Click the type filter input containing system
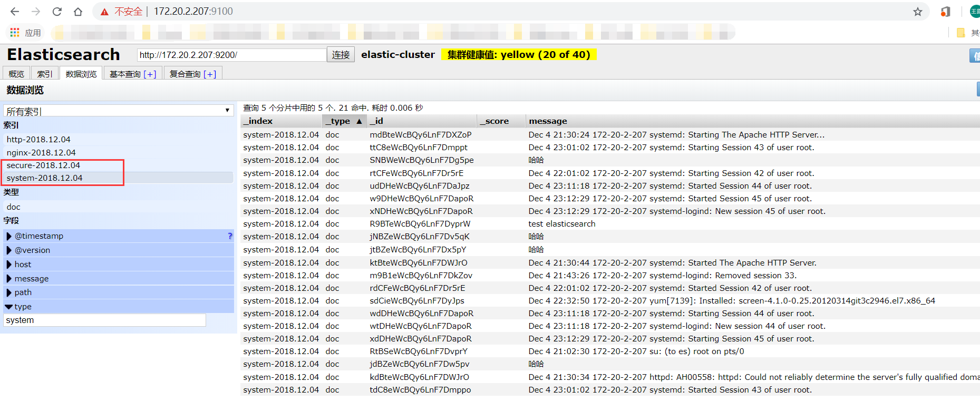This screenshot has width=980, height=401. pos(104,320)
